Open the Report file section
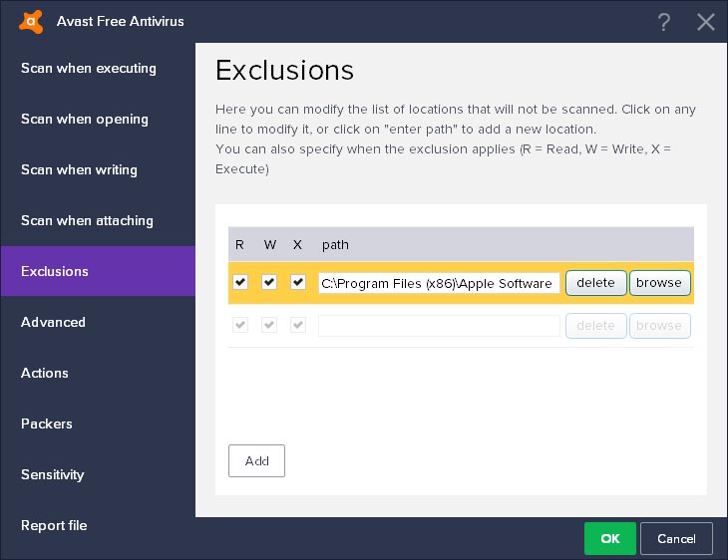This screenshot has height=560, width=728. 54,525
